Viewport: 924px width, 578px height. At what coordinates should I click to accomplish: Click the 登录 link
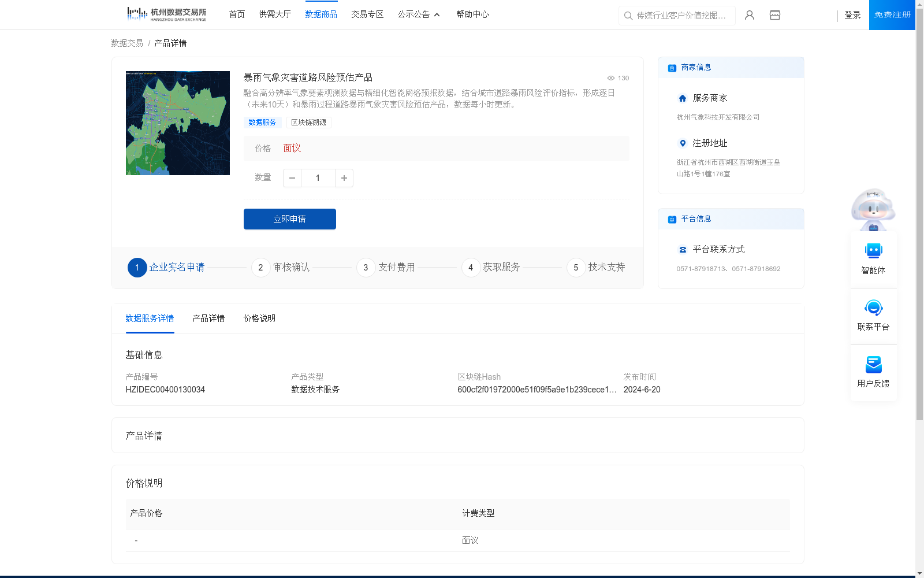[852, 15]
